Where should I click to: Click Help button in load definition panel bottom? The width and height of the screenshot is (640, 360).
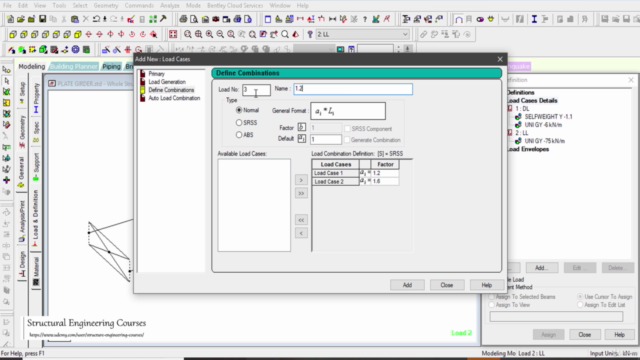click(x=620, y=334)
